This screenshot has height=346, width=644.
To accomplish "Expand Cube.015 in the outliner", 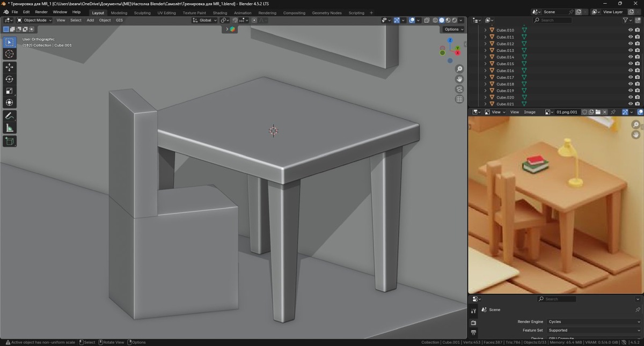I will 486,64.
